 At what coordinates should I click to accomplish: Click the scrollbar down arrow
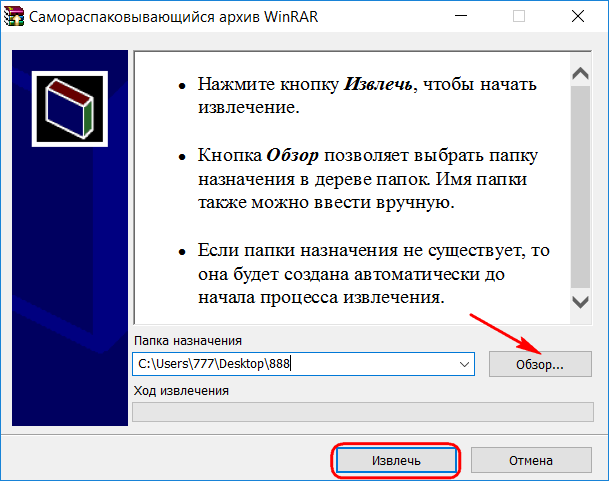click(x=581, y=302)
